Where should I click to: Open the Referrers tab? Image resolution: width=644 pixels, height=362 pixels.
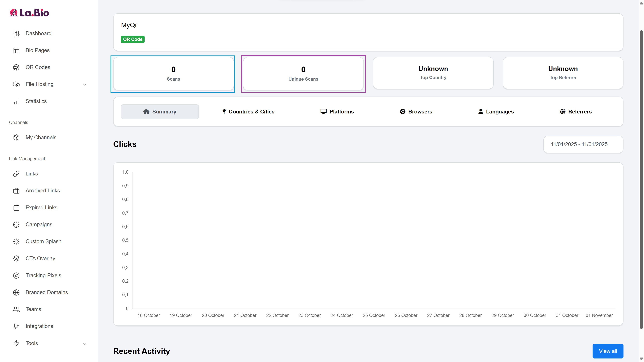pos(576,112)
